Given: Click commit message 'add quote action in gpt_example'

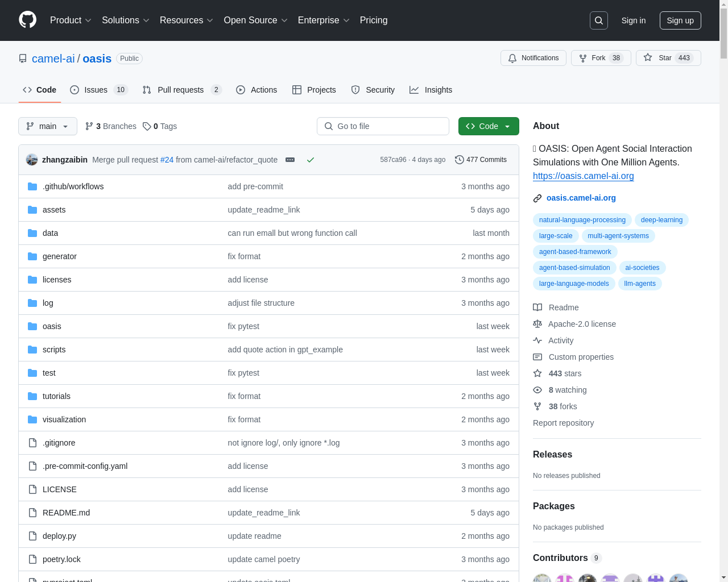Looking at the screenshot, I should 285,350.
